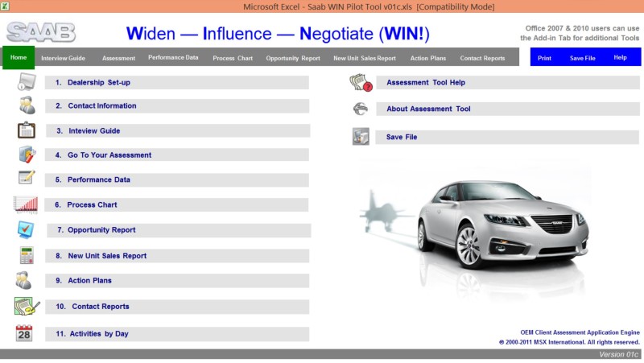Click the Contact Information person icon
Viewport: 644px width, 363px height.
pos(26,105)
